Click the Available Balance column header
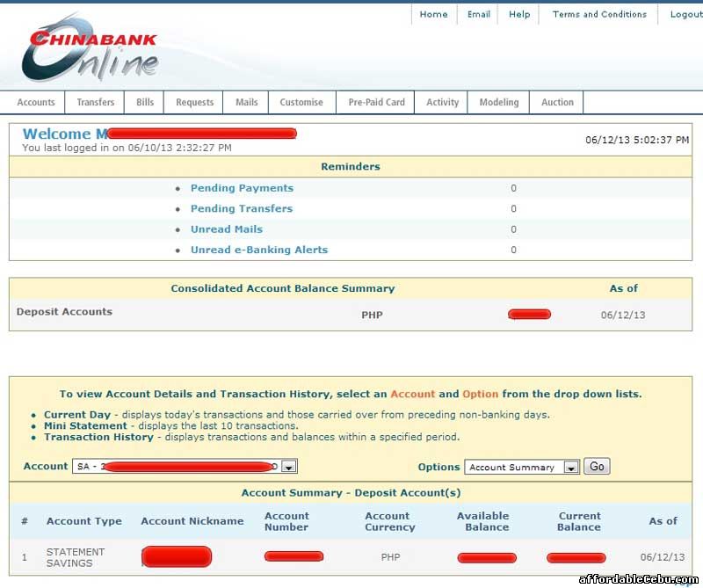This screenshot has width=703, height=588. (x=483, y=521)
